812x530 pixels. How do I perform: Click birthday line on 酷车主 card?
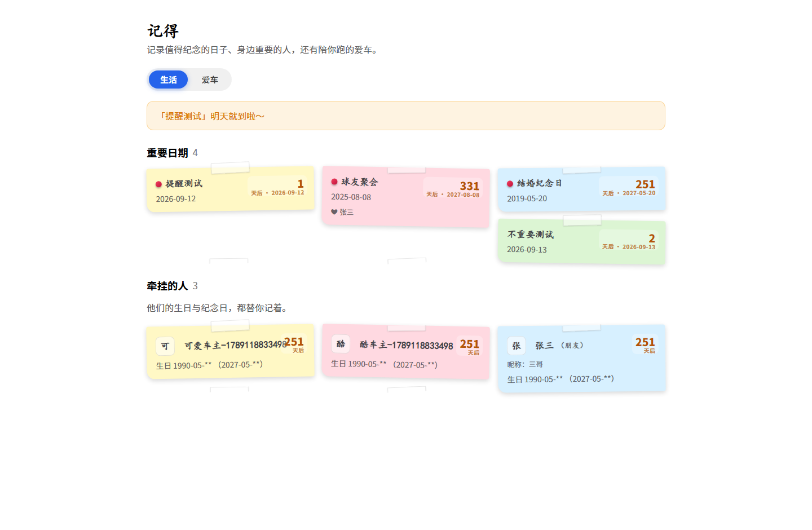pyautogui.click(x=384, y=364)
